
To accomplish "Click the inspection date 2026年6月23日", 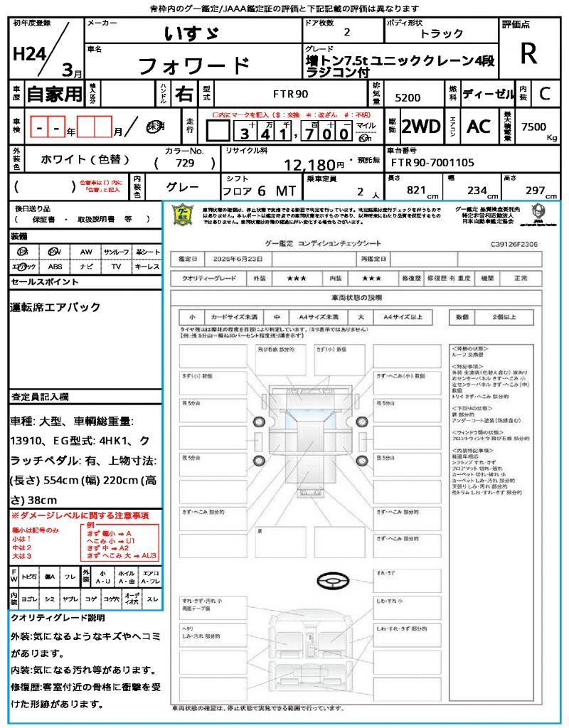I will (x=238, y=259).
